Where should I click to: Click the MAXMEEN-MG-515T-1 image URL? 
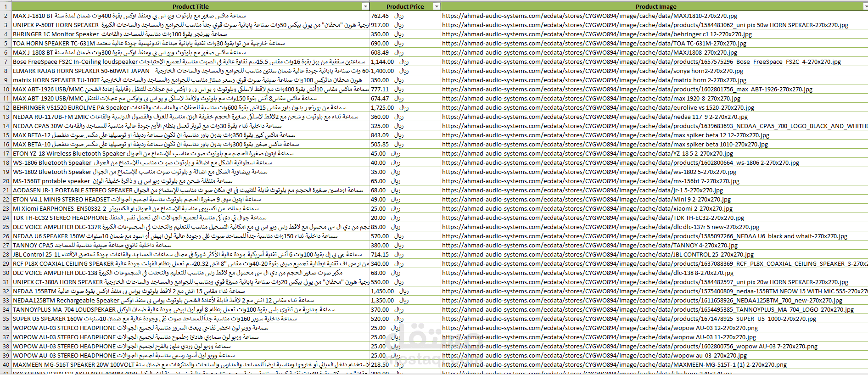tap(614, 364)
